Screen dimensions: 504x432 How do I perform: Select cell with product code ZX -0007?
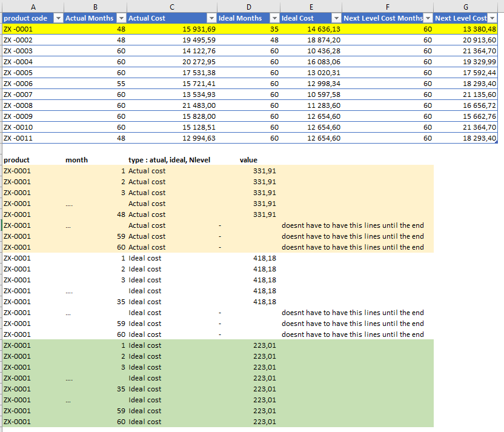(33, 95)
